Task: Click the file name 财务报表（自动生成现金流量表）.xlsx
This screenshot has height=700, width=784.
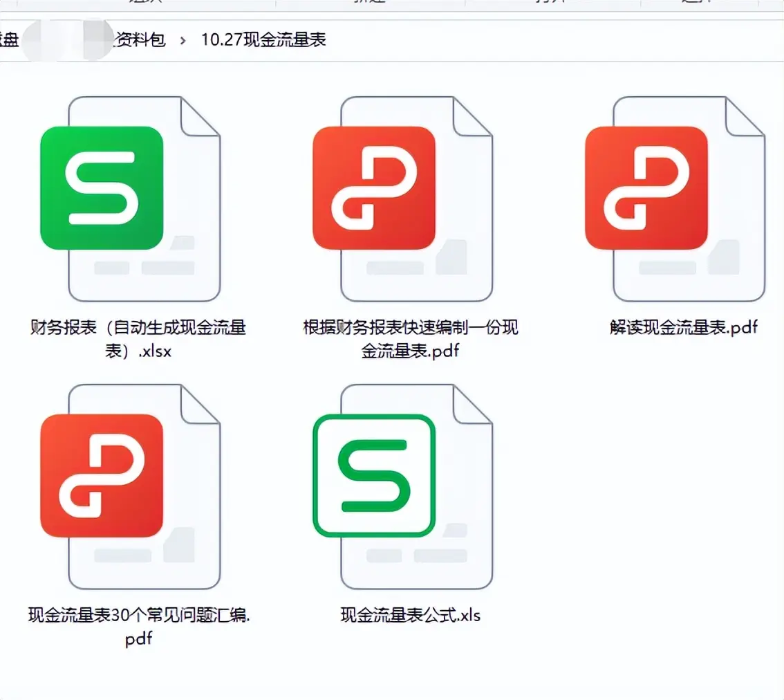Action: point(138,339)
